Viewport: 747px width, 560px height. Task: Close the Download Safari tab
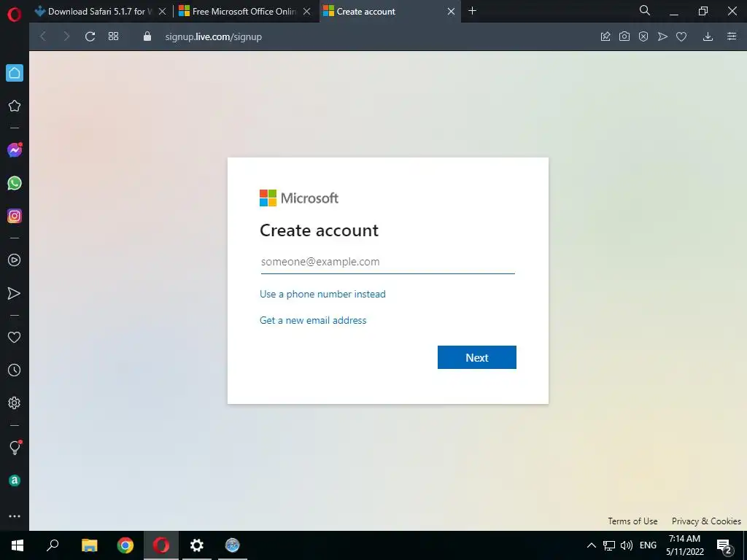[x=163, y=12]
